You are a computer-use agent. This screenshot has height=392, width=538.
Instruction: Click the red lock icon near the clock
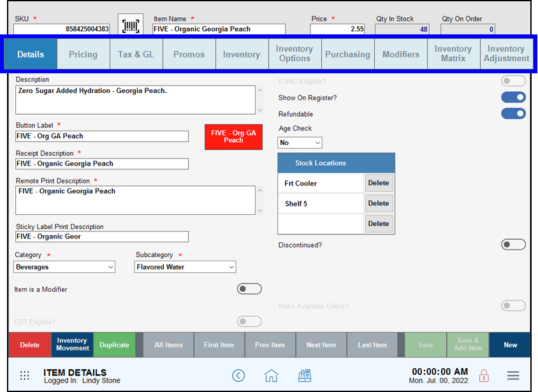click(x=484, y=375)
